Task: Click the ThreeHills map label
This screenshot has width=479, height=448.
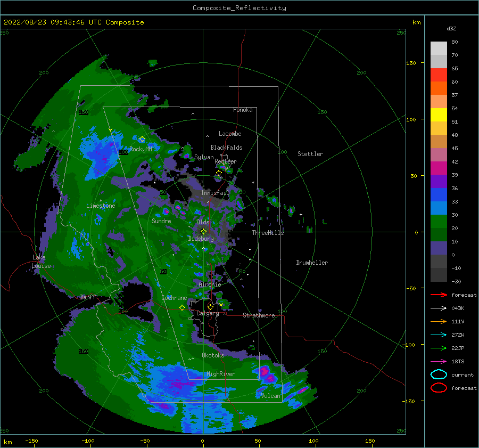Action: (x=268, y=233)
